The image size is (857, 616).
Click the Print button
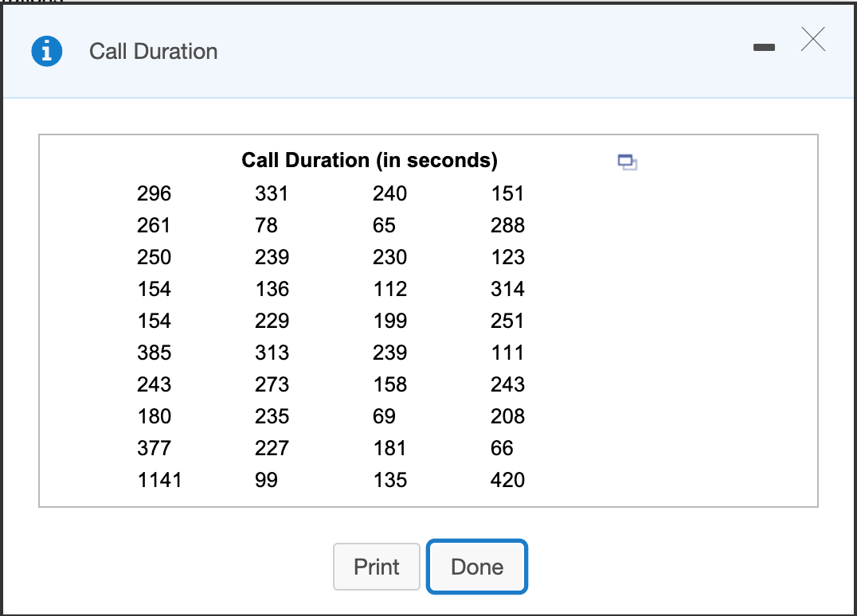point(376,567)
